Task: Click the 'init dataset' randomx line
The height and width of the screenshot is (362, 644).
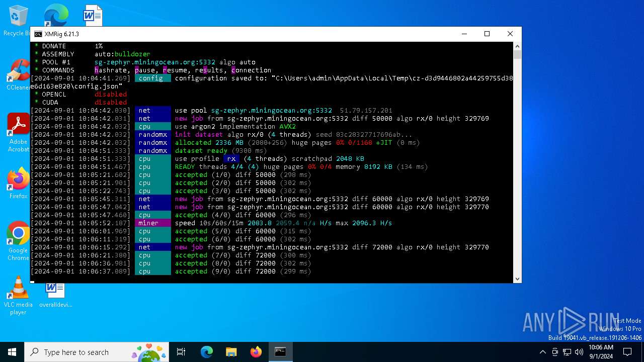Action: [x=294, y=135]
